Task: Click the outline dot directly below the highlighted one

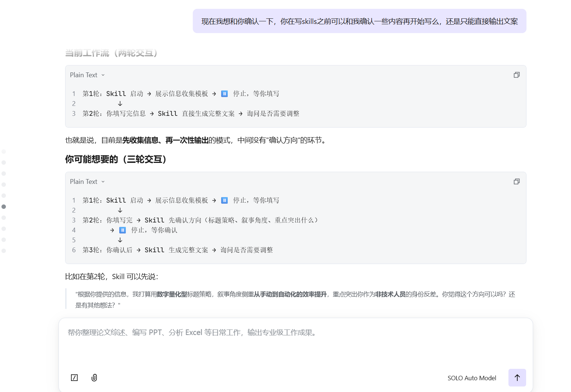Action: (4, 218)
